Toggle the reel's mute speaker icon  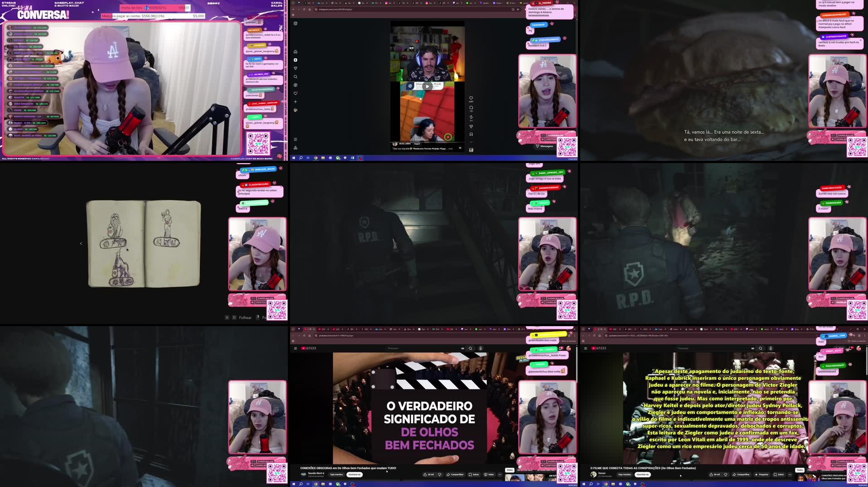pyautogui.click(x=460, y=148)
